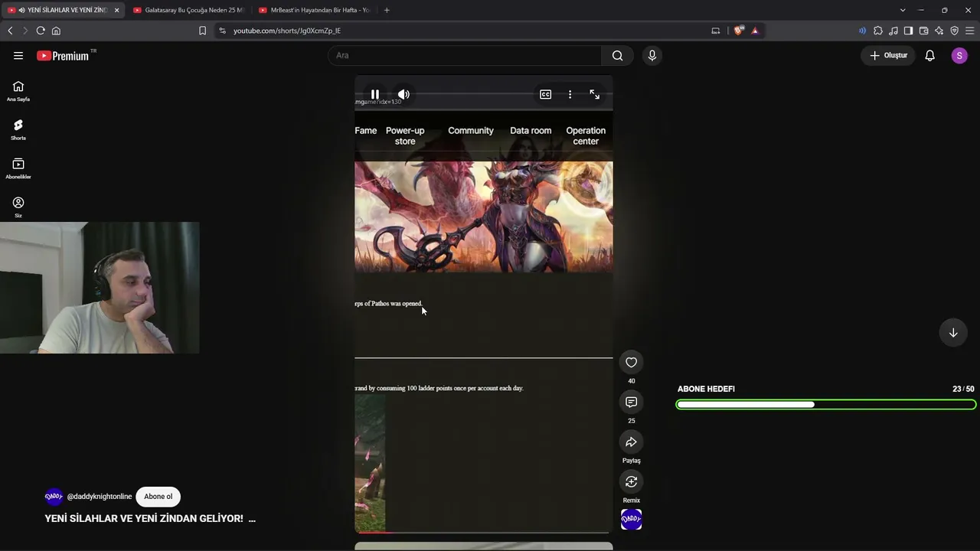Open the tab search dropdown chevron
This screenshot has width=980, height=551.
(903, 10)
